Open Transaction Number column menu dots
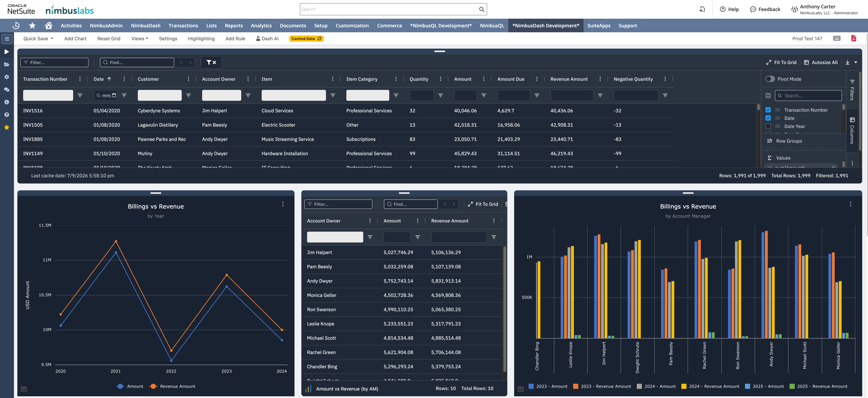This screenshot has height=398, width=868. tap(80, 79)
